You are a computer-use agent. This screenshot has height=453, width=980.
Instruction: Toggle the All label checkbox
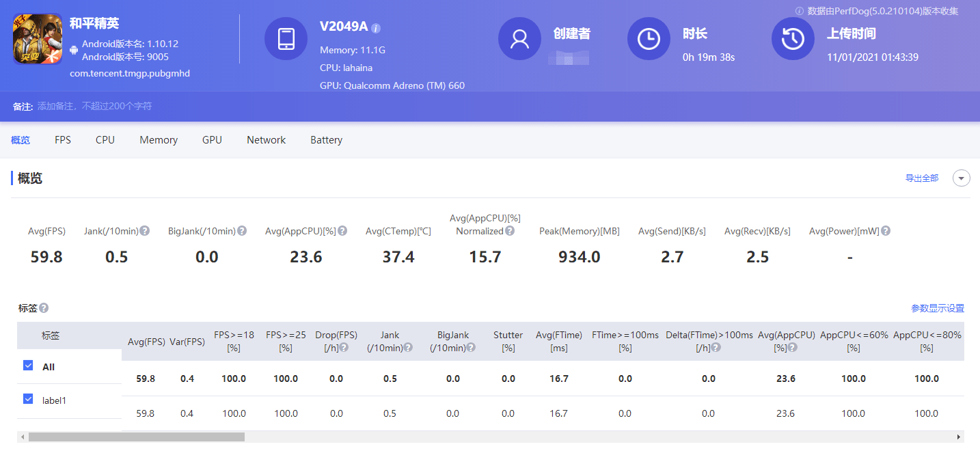[28, 366]
